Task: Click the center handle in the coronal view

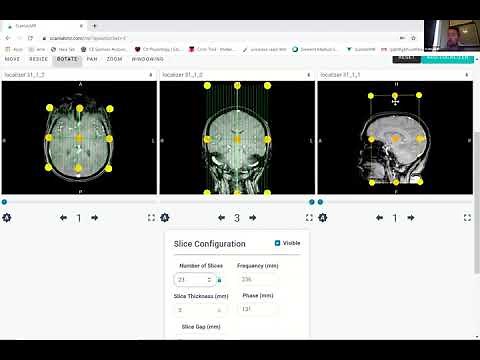Action: 237,139
